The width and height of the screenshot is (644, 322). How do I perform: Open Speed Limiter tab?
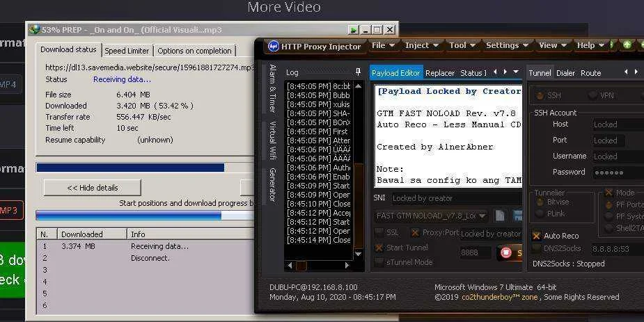point(127,51)
